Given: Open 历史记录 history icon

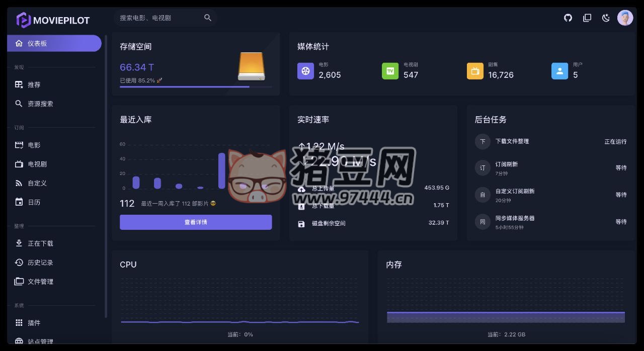Looking at the screenshot, I should pos(19,262).
